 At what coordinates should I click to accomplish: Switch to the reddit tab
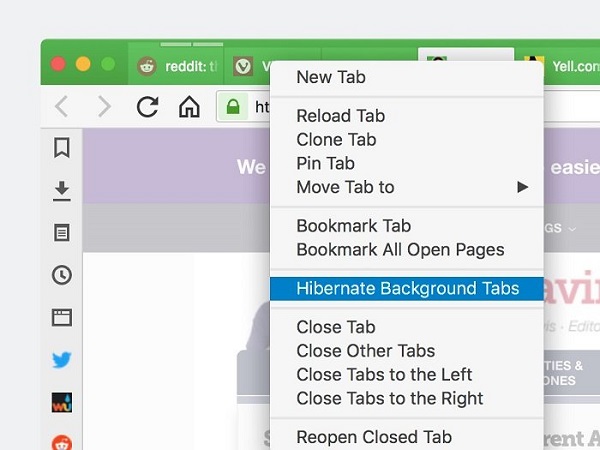[176, 66]
